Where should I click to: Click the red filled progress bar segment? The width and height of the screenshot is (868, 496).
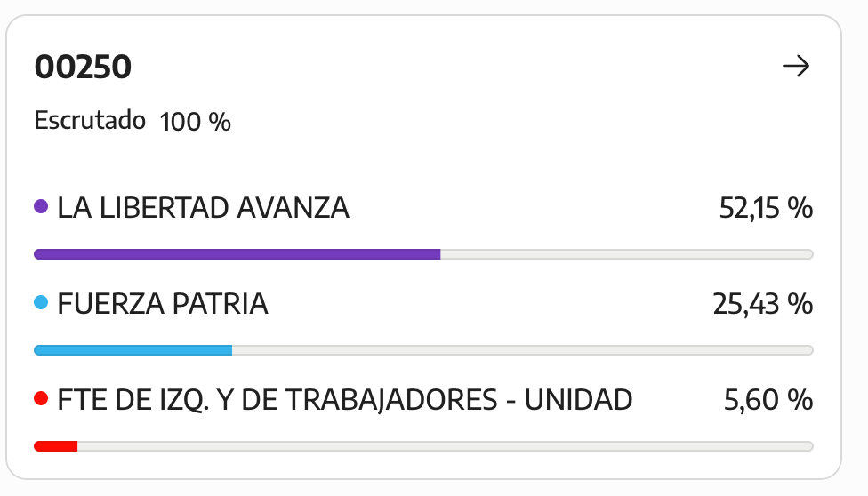55,445
